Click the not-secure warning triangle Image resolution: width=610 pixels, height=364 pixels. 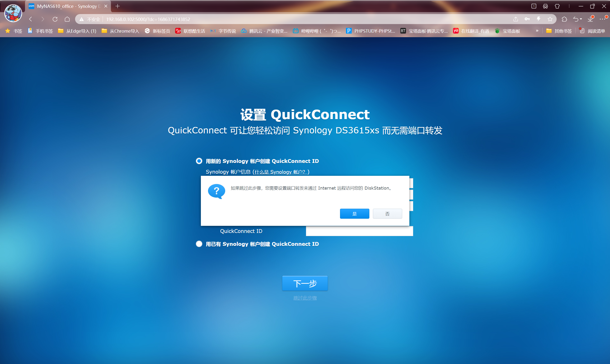point(82,19)
